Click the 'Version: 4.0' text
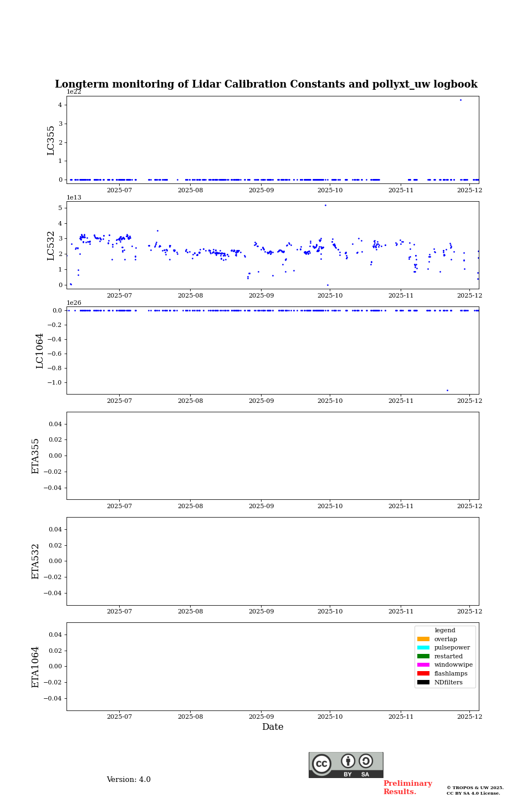 129,780
